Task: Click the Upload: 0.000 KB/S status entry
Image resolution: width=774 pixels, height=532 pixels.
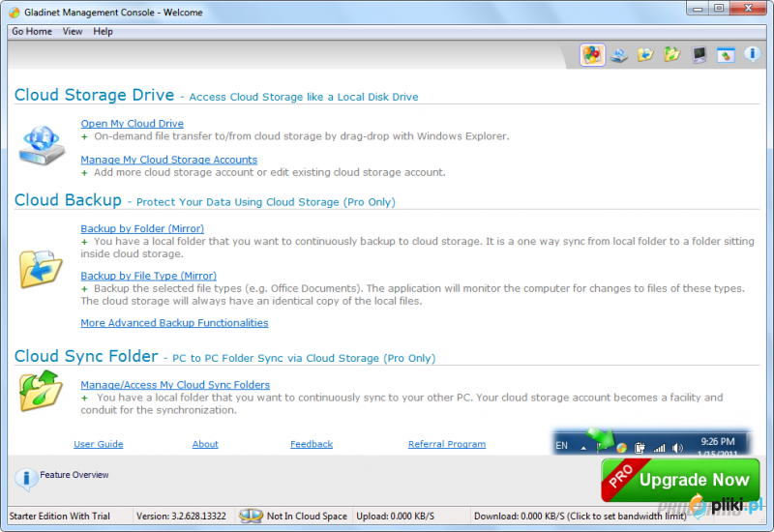Action: tap(396, 516)
